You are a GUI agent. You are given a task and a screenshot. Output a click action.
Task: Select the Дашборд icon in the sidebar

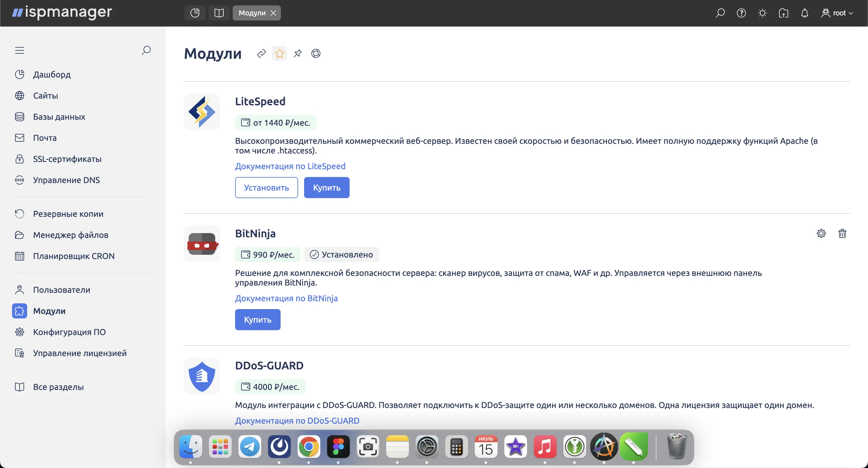(20, 74)
